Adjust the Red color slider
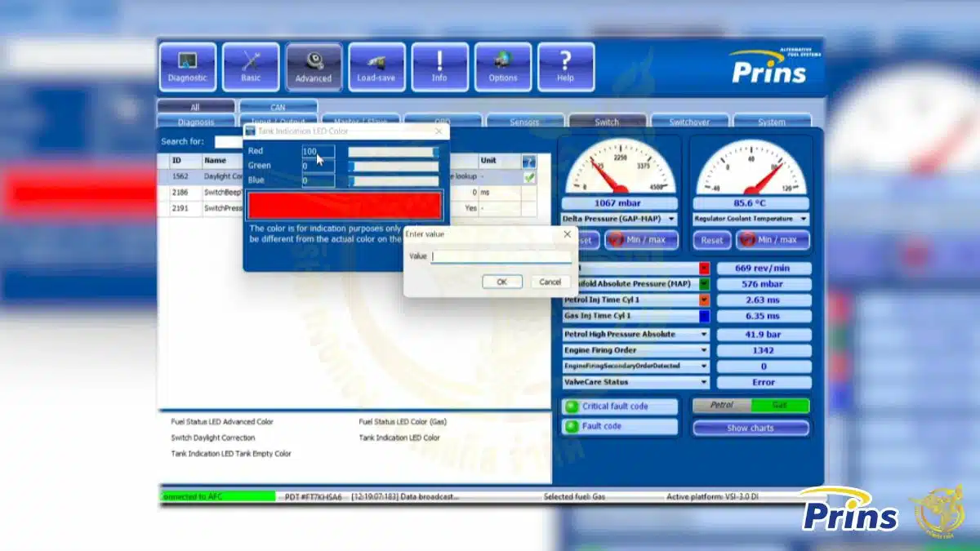The width and height of the screenshot is (980, 551). [x=394, y=152]
